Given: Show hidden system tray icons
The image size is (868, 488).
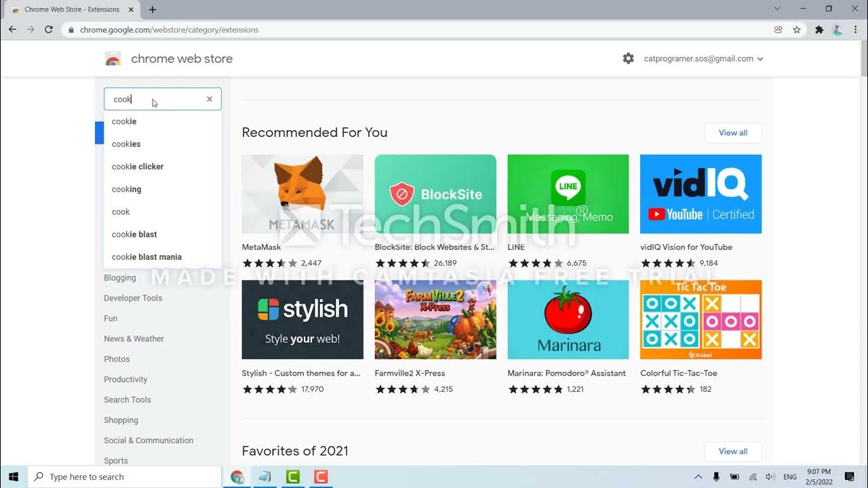Looking at the screenshot, I should coord(698,477).
